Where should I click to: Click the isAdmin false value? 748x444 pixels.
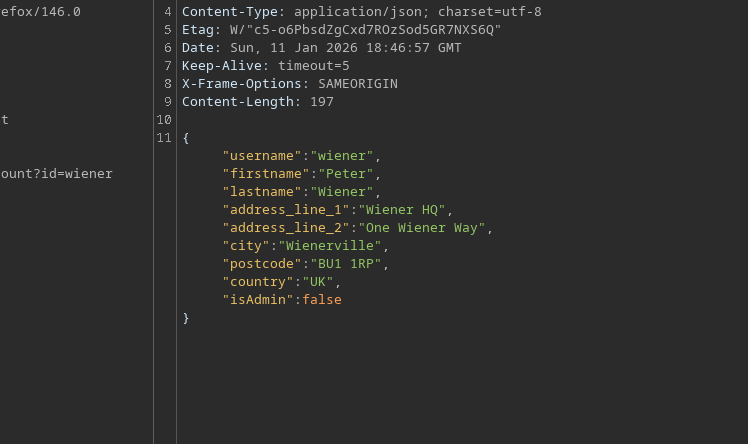click(x=322, y=300)
